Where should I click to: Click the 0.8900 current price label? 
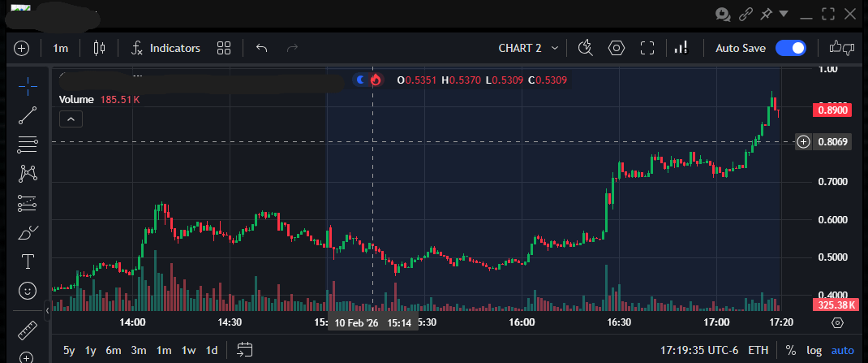(x=833, y=110)
